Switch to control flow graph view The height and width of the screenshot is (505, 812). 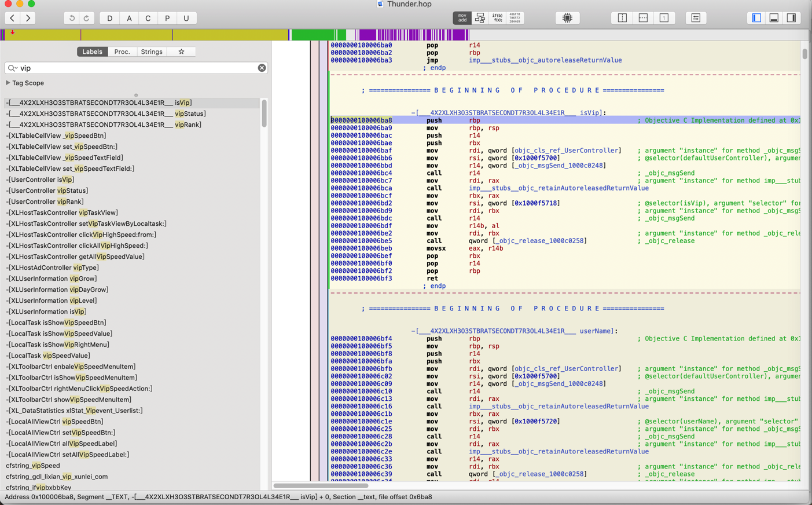click(x=480, y=19)
